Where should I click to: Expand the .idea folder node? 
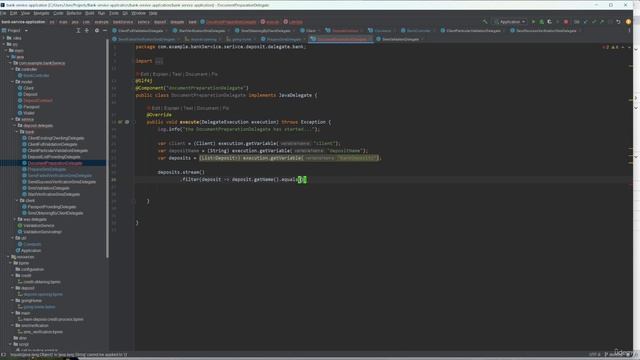[x=4, y=38]
